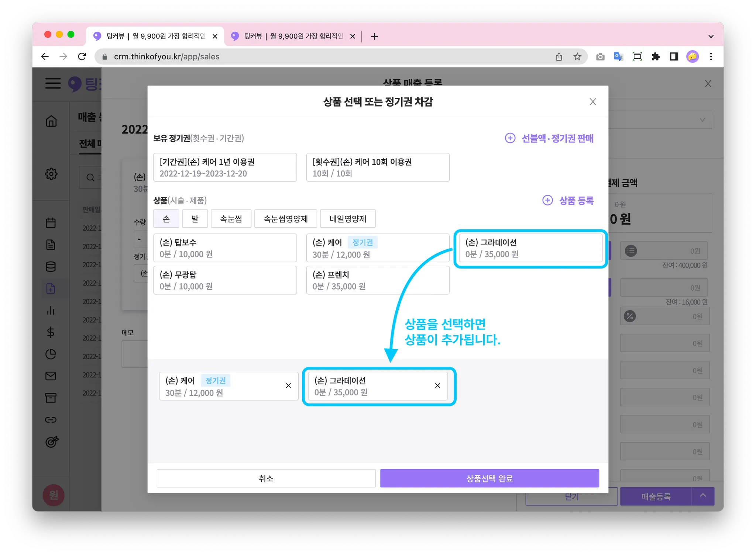This screenshot has width=756, height=554.
Task: Bookmark this page with star icon
Action: point(577,56)
